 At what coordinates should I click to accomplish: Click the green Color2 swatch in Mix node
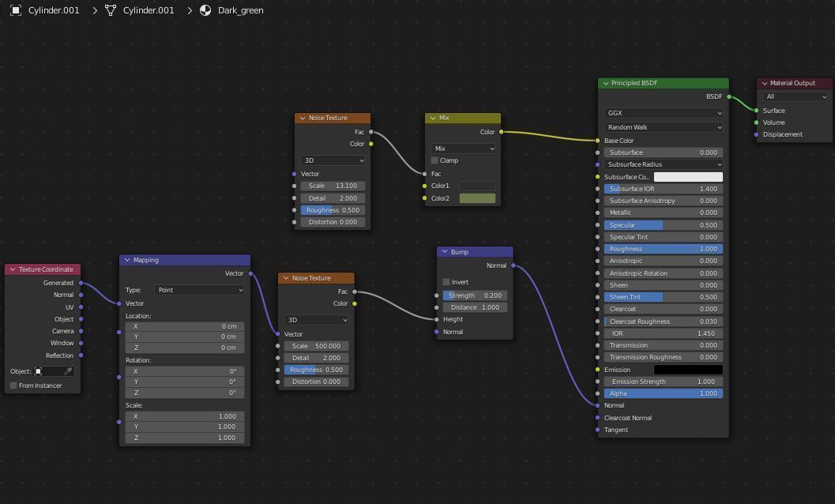477,198
